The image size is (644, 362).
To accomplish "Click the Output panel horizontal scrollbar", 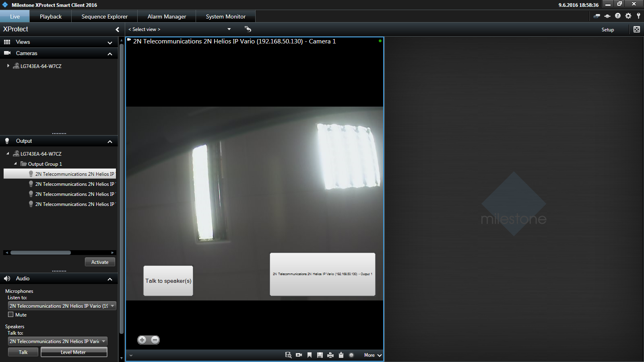I will tap(41, 253).
